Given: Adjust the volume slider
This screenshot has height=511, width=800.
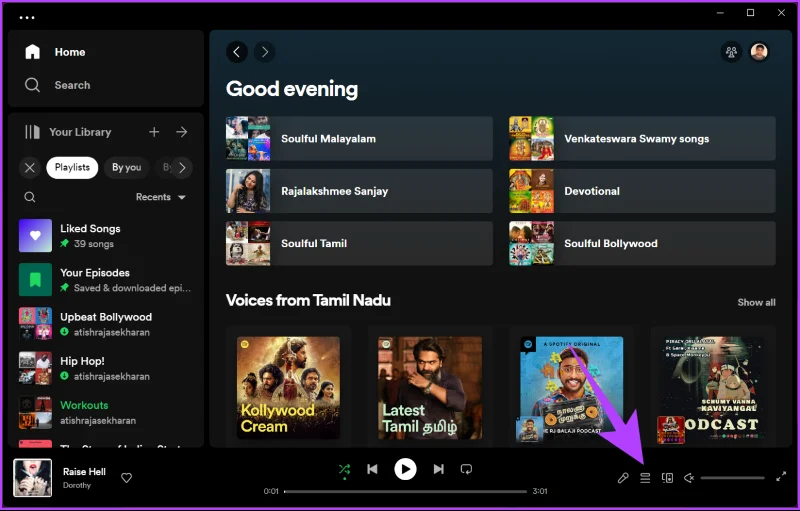Looking at the screenshot, I should click(732, 478).
